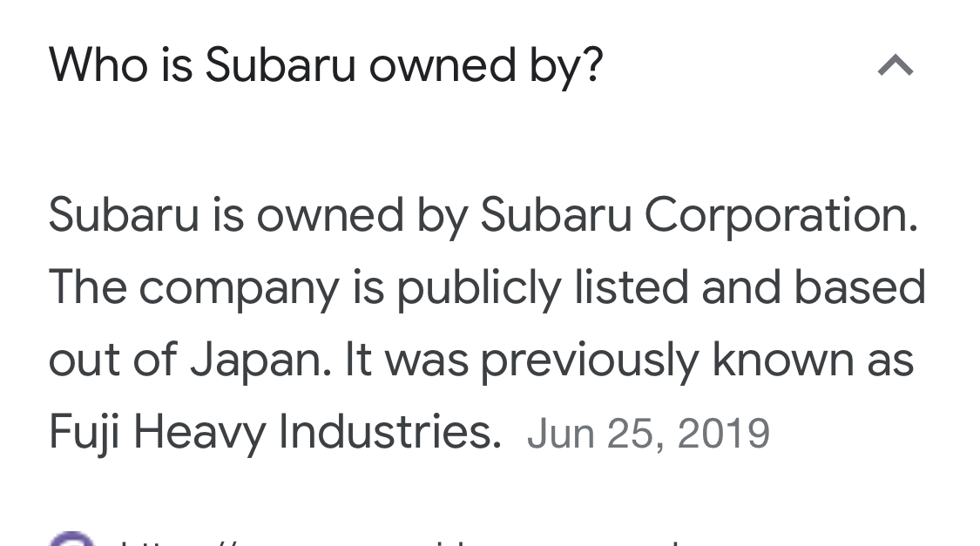The width and height of the screenshot is (980, 546).
Task: Click the word 'Subaru' in the question heading
Action: pos(280,65)
